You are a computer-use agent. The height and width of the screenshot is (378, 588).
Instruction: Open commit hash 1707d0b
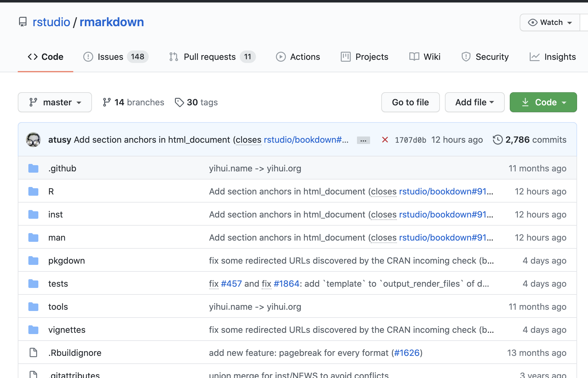tap(411, 140)
